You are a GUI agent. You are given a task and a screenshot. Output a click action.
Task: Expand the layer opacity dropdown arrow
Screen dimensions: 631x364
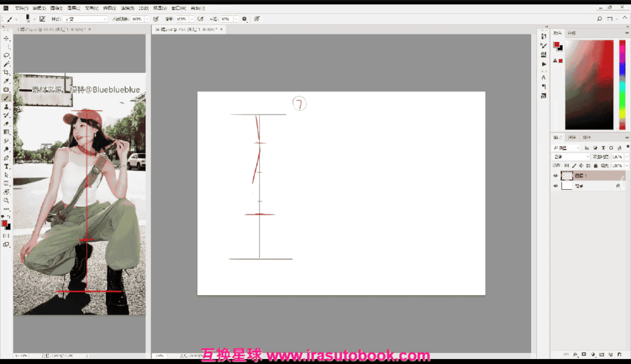click(x=627, y=156)
